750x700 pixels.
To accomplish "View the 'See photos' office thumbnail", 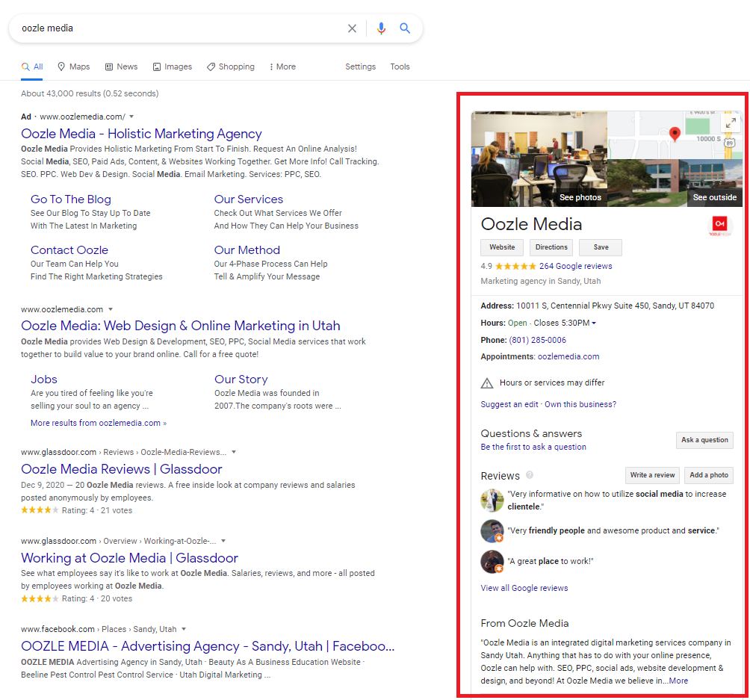I will coord(539,159).
